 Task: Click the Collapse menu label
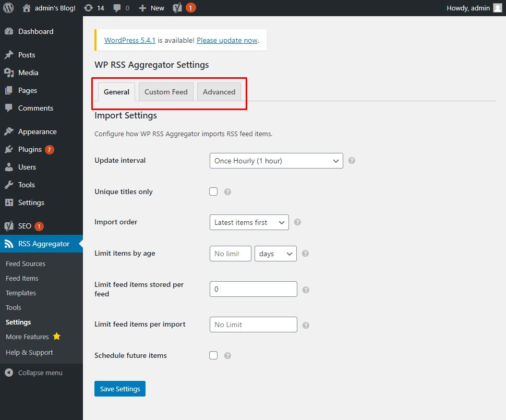tap(40, 373)
